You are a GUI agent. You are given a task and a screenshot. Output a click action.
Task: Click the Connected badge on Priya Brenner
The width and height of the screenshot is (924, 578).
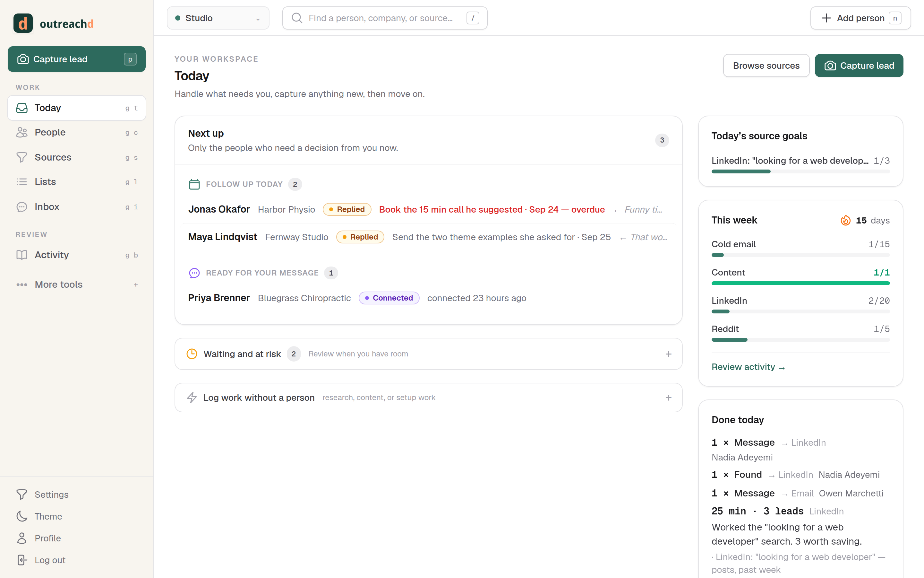[x=389, y=298]
